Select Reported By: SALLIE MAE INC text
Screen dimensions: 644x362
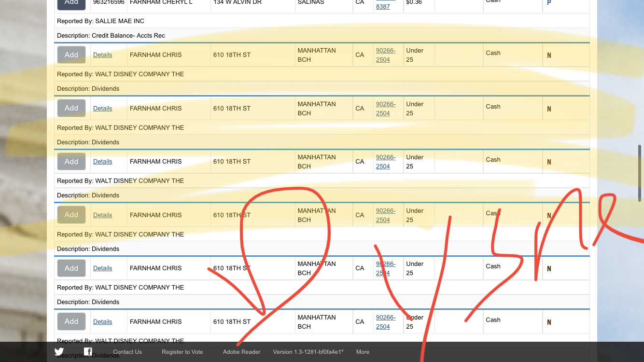tap(100, 21)
